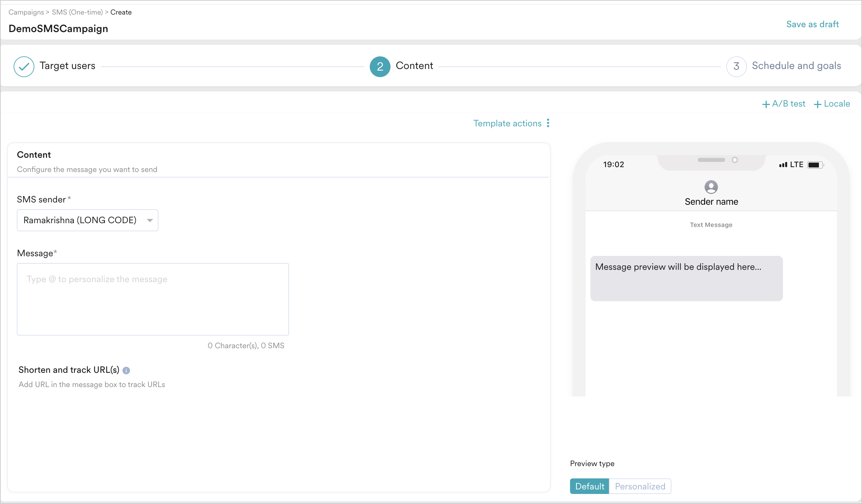Select step 2 Content circle icon
The height and width of the screenshot is (504, 862).
[x=380, y=66]
